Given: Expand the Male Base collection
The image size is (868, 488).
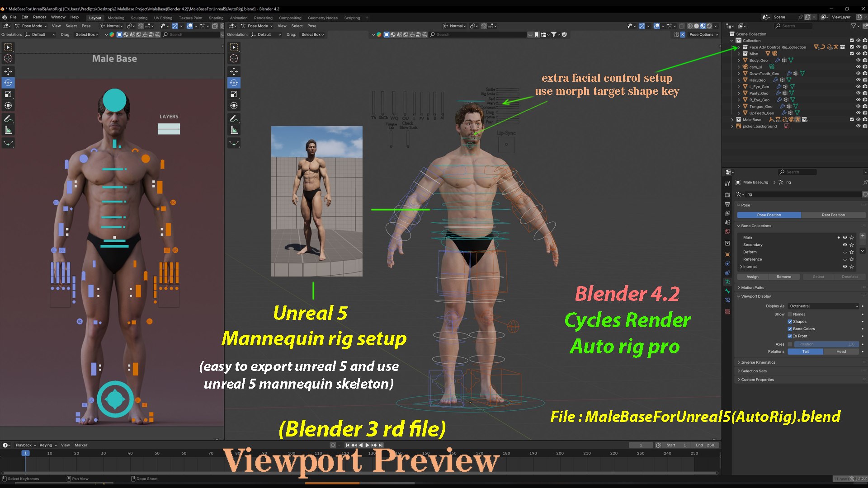Looking at the screenshot, I should [x=732, y=120].
